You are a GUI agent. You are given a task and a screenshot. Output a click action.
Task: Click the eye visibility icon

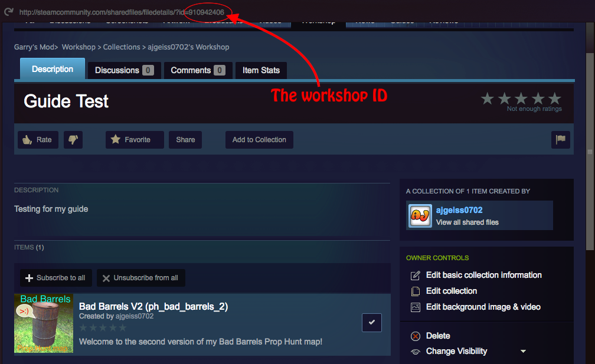(x=416, y=352)
